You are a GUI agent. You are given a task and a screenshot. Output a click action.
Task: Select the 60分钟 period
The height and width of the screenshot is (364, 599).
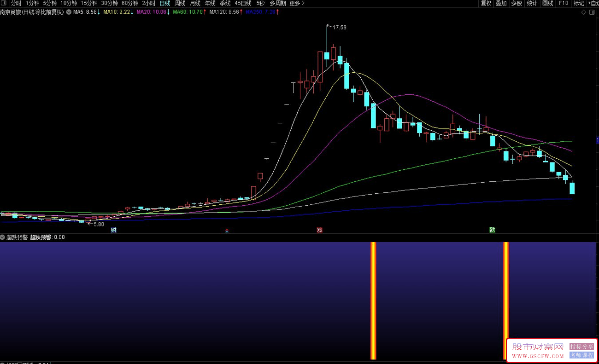pyautogui.click(x=130, y=3)
